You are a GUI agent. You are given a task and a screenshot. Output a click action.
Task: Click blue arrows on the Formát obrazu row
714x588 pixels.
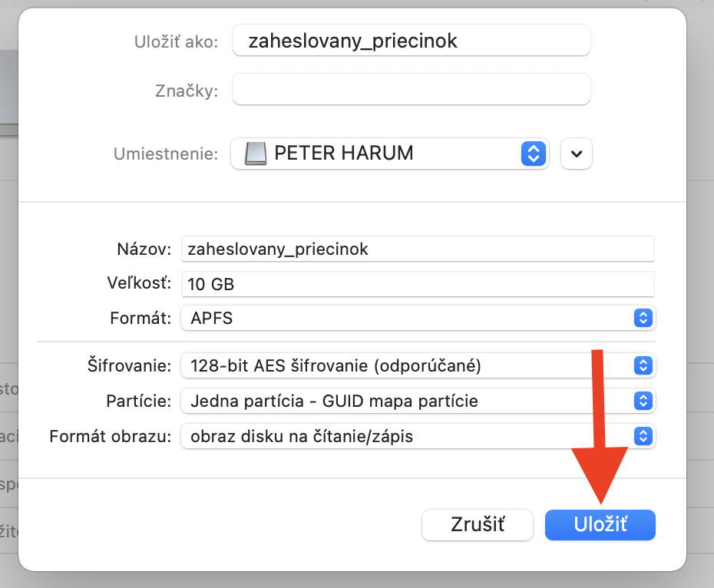click(x=643, y=437)
